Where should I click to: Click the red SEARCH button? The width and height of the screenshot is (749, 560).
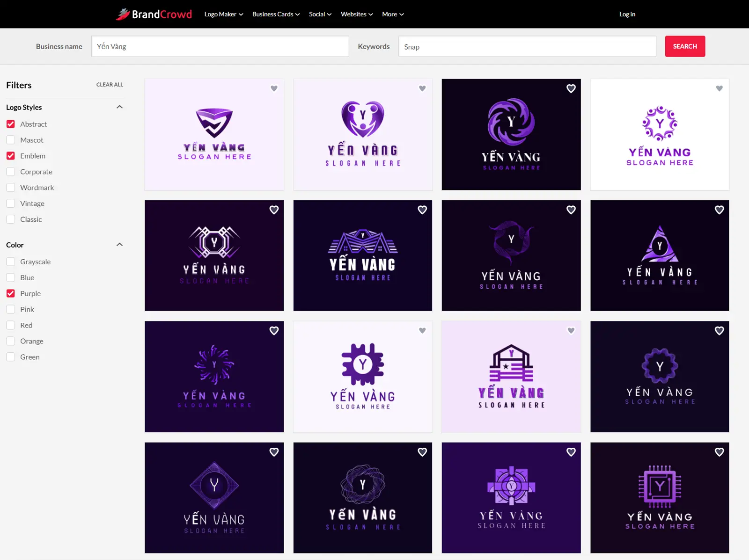click(685, 46)
